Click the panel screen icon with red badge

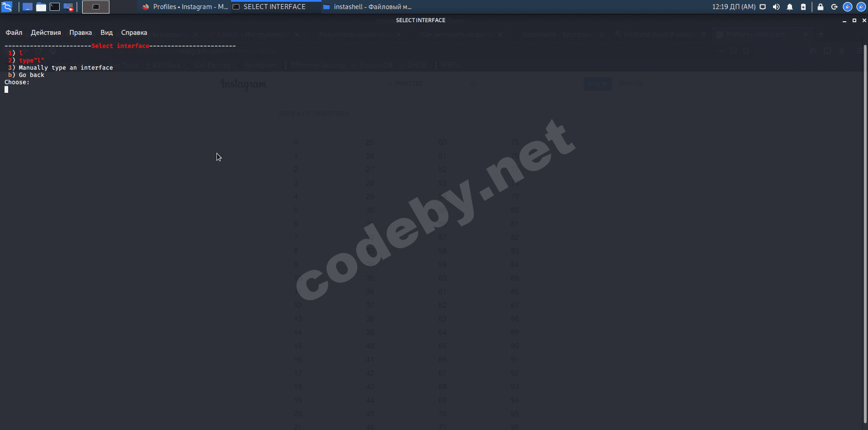click(x=68, y=7)
